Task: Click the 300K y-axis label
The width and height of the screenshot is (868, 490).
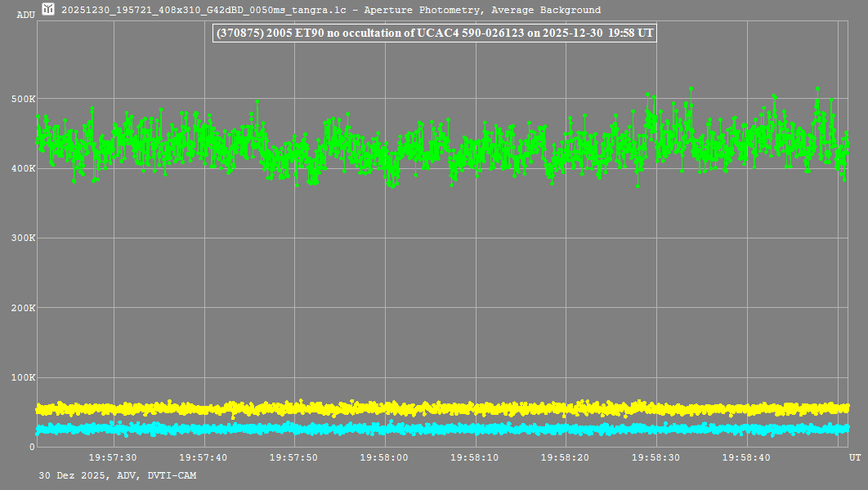Action: click(x=21, y=238)
